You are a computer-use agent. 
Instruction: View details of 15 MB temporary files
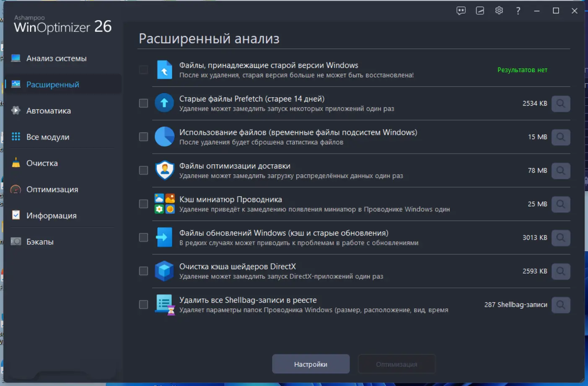click(x=561, y=137)
